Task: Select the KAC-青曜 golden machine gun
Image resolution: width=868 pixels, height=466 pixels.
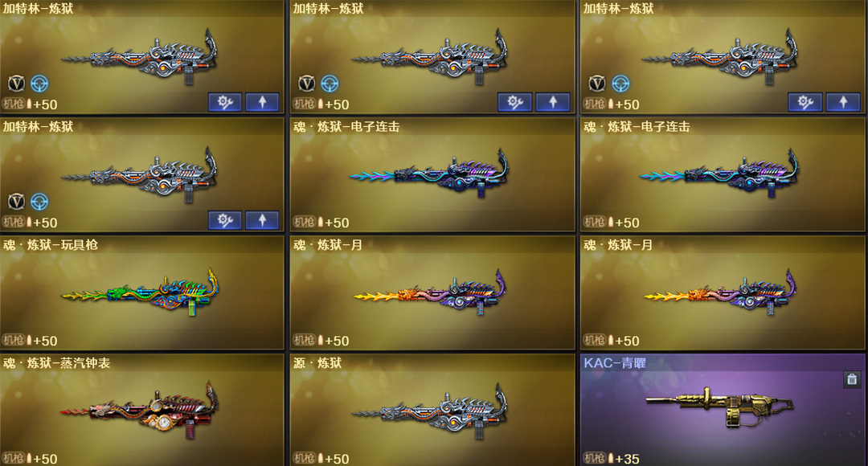Action: tap(723, 410)
